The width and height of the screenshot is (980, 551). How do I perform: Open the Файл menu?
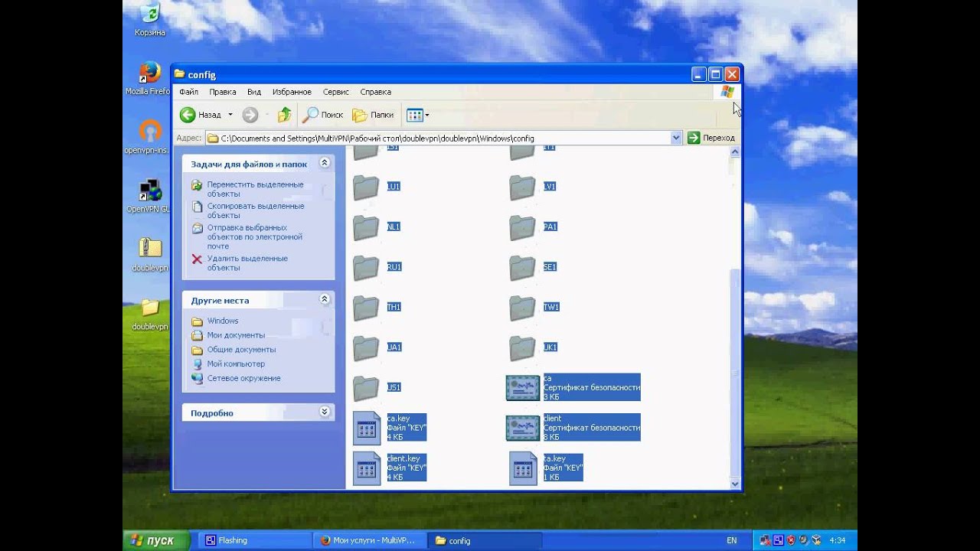point(188,92)
